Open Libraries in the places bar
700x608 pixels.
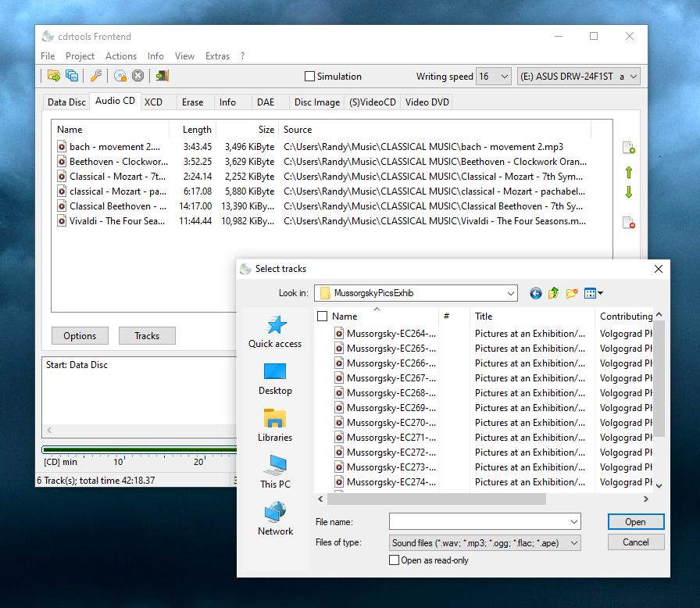(x=275, y=425)
